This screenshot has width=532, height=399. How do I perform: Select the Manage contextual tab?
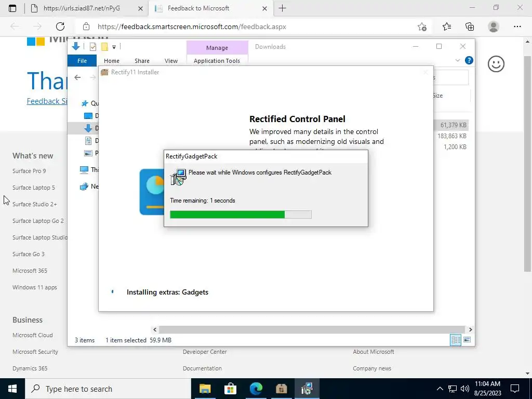click(217, 48)
